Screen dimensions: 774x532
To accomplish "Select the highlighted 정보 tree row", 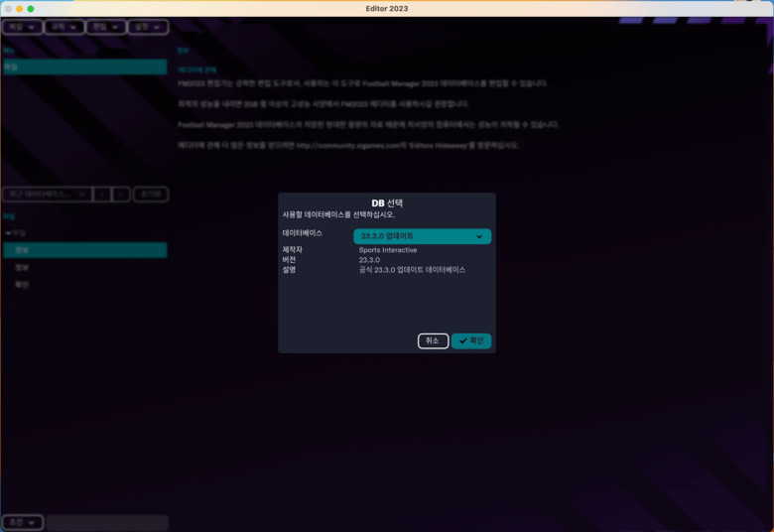I will pos(85,250).
